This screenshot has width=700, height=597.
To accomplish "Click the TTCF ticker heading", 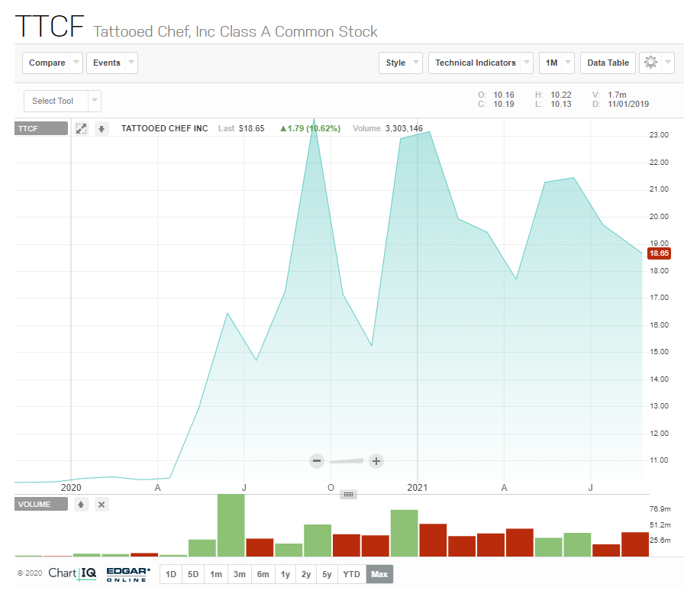I will [50, 27].
